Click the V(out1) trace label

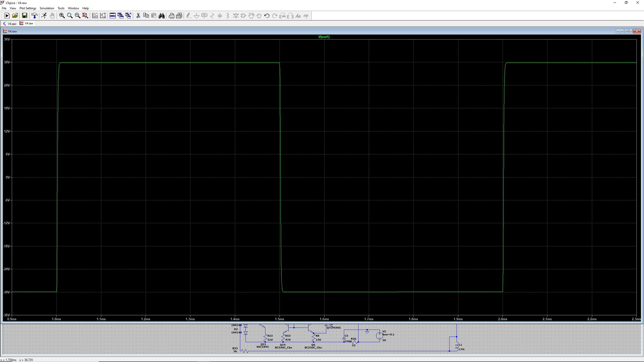pyautogui.click(x=324, y=37)
